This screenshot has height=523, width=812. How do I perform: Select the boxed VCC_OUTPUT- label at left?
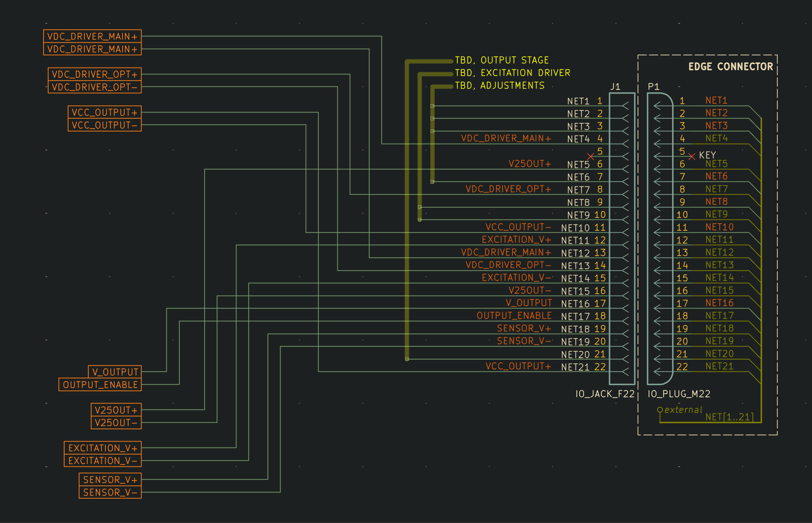(105, 125)
